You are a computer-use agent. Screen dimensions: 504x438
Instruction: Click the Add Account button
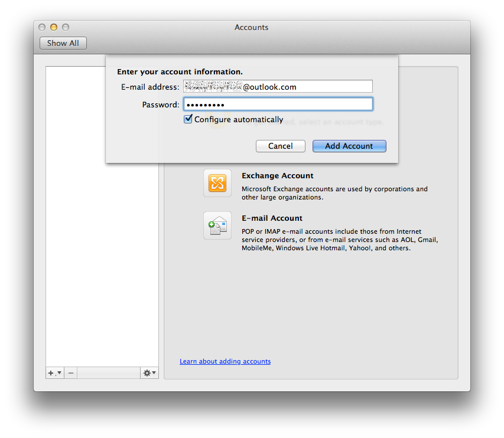tap(349, 146)
